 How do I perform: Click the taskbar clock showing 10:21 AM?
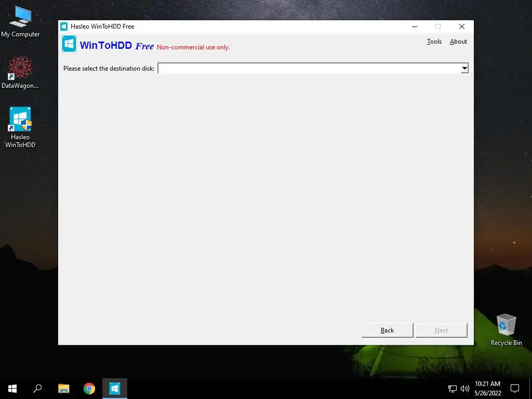(487, 389)
